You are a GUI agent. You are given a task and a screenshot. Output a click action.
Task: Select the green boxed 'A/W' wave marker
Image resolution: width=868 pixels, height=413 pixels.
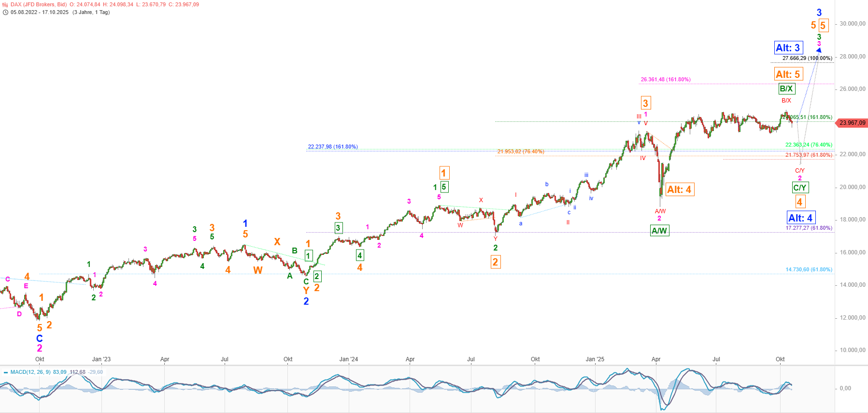click(659, 231)
